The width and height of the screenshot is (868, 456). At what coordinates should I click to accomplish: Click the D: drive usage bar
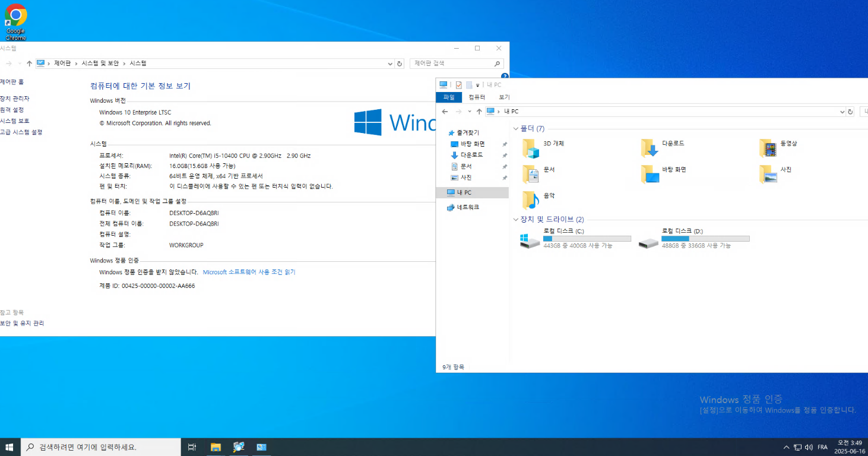(705, 239)
